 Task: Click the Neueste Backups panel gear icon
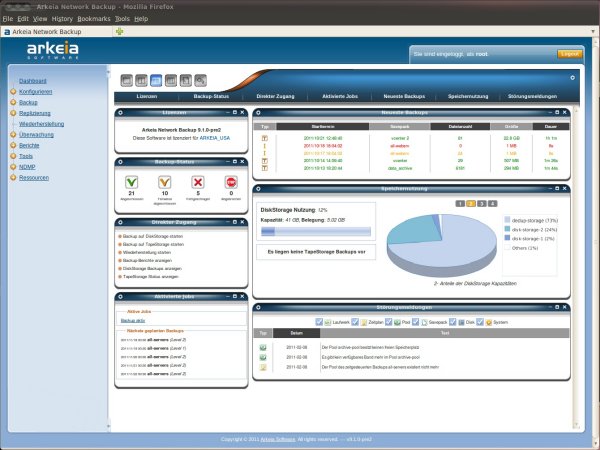(x=258, y=112)
